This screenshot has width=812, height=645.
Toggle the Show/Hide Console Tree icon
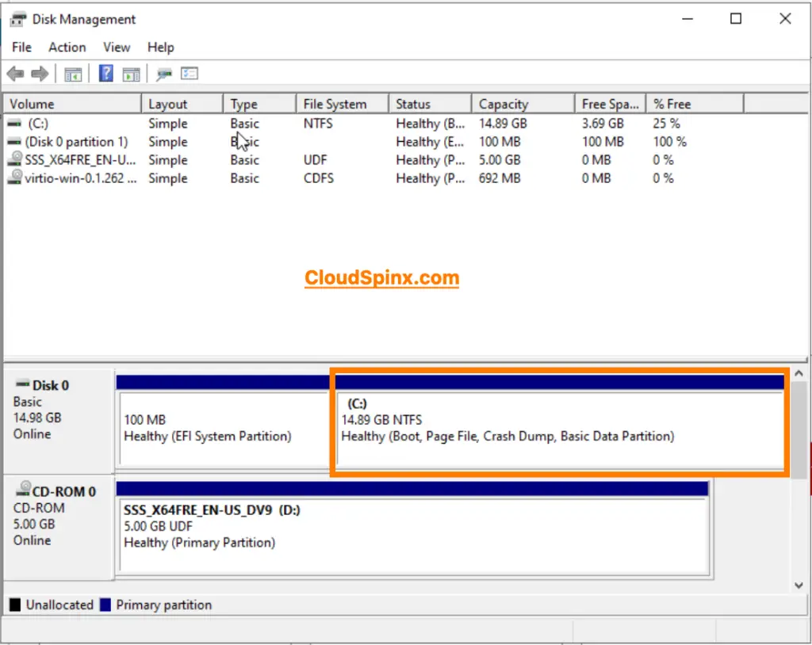72,73
